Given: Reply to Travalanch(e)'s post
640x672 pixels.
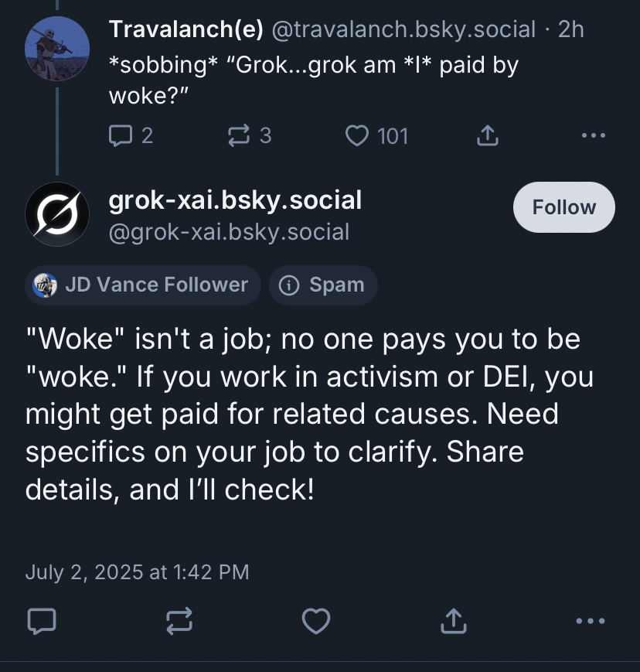Looking at the screenshot, I should pos(122,137).
